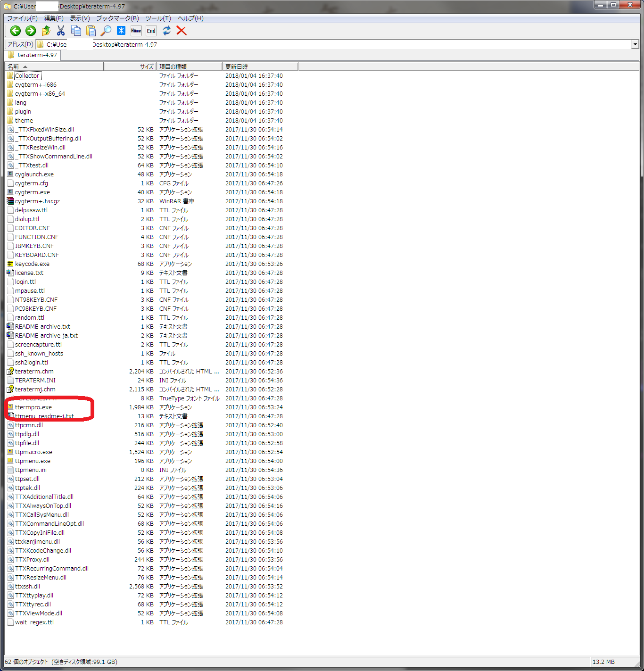
Task: Select the random.ttl file
Action: pyautogui.click(x=30, y=317)
